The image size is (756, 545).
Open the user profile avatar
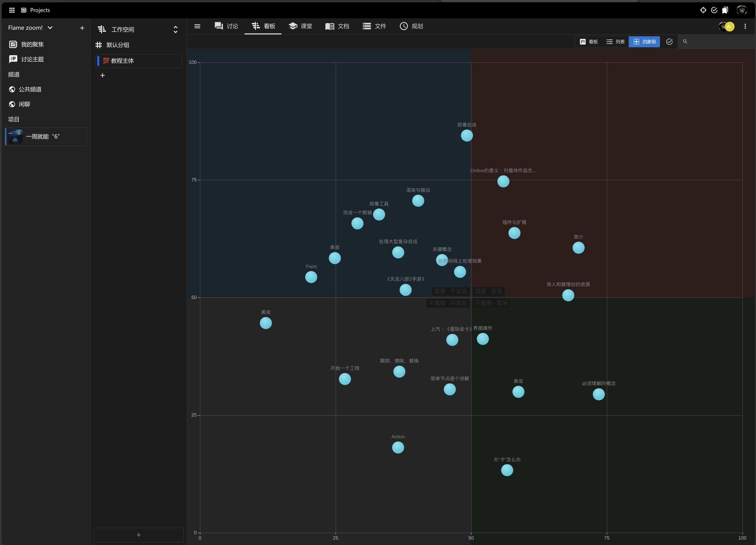click(741, 10)
